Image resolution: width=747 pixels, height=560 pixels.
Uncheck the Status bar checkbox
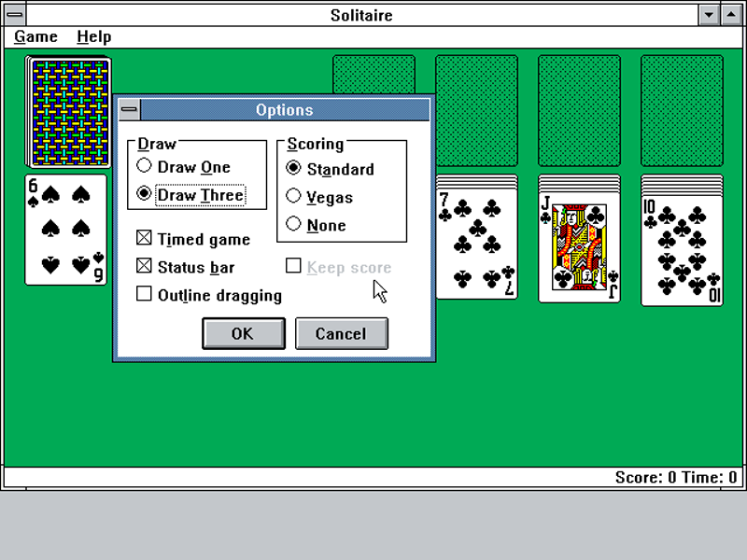pyautogui.click(x=145, y=267)
